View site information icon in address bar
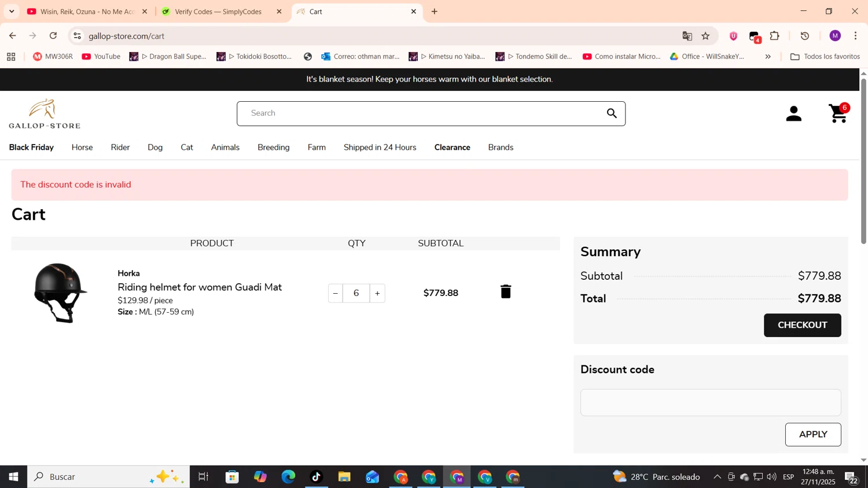Screen dimensions: 868x488 point(77,36)
